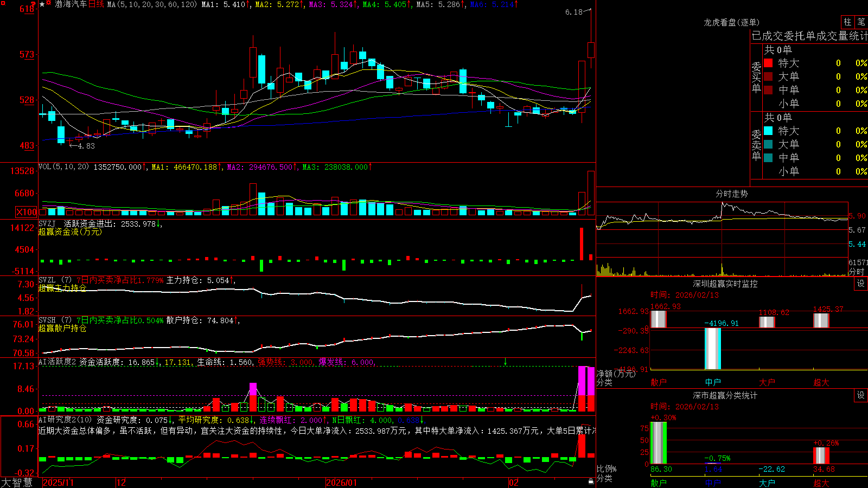Image resolution: width=868 pixels, height=488 pixels.
Task: Click the MA(5,10,20,30,60,120) indicator parameters
Action: [152, 4]
